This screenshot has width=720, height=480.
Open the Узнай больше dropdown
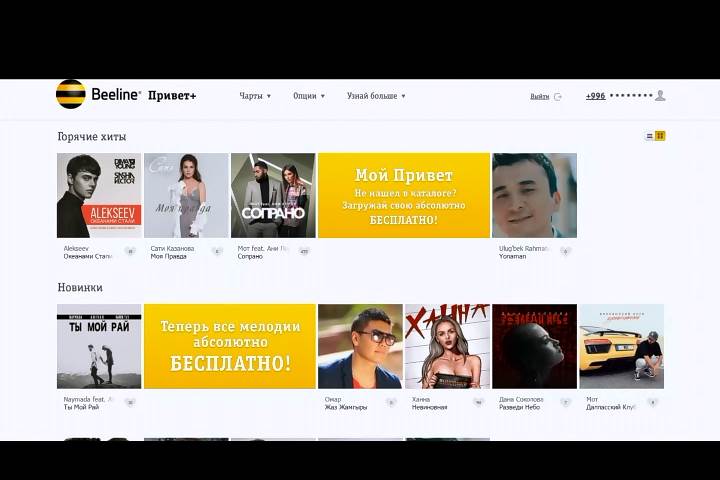pyautogui.click(x=376, y=96)
